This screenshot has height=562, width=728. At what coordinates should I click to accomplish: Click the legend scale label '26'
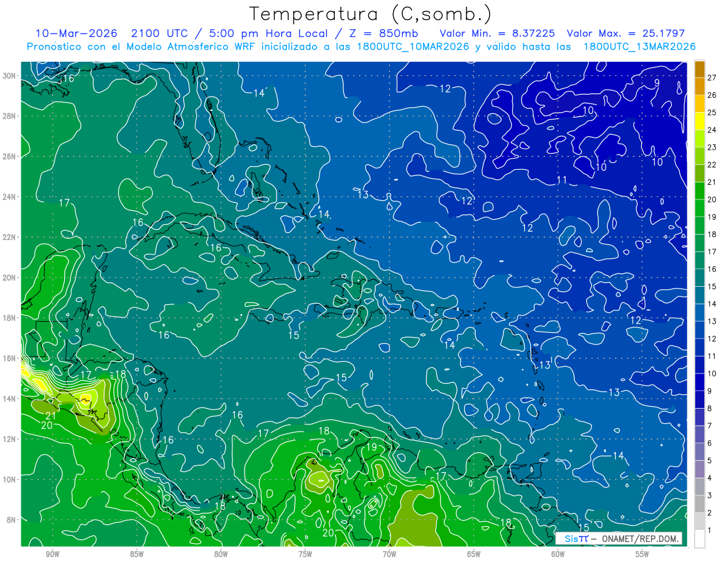click(712, 94)
